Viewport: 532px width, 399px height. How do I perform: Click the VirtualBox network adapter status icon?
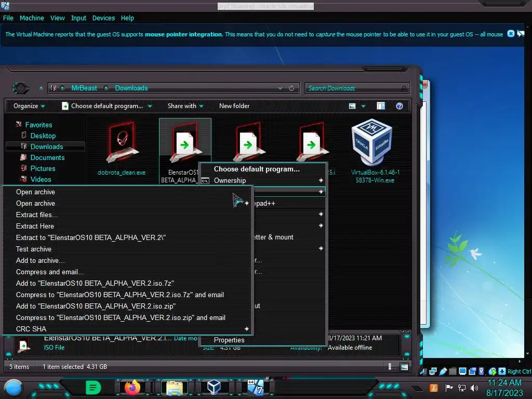coord(433,371)
